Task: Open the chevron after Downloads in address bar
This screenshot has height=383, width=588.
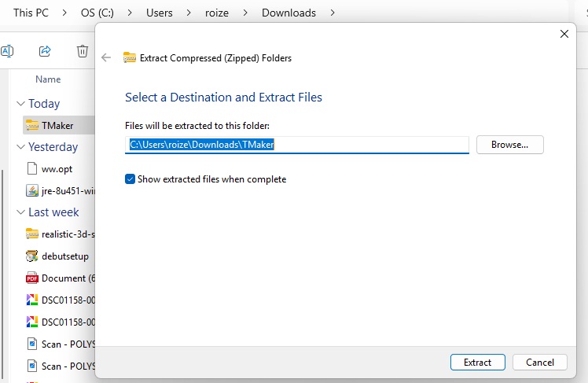Action: click(333, 13)
